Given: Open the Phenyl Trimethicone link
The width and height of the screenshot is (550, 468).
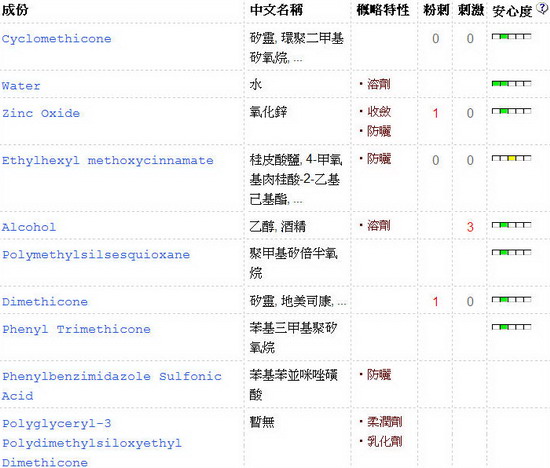Looking at the screenshot, I should (76, 329).
